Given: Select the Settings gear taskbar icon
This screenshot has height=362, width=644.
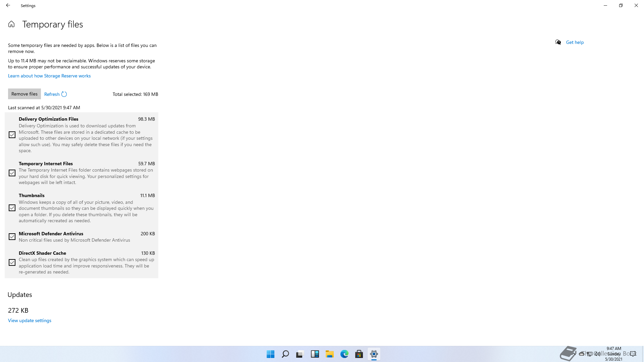Looking at the screenshot, I should [374, 354].
